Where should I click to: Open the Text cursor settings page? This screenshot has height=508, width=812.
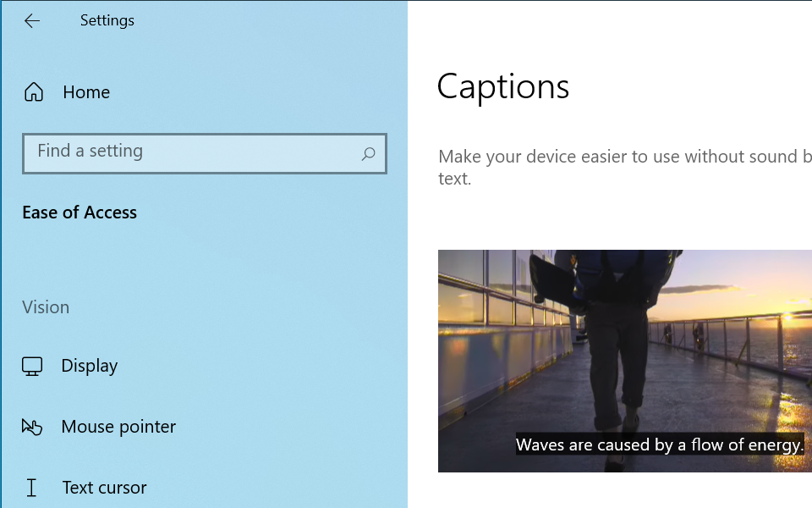pyautogui.click(x=104, y=487)
